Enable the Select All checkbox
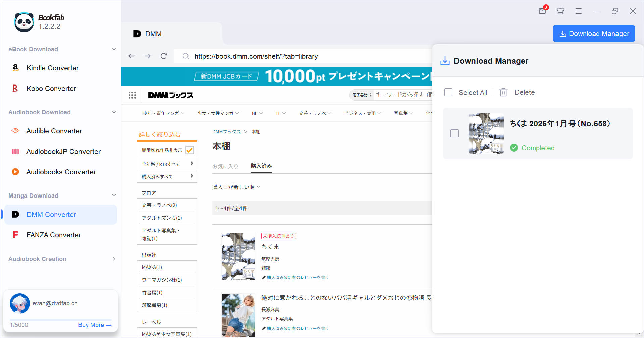 (x=448, y=92)
